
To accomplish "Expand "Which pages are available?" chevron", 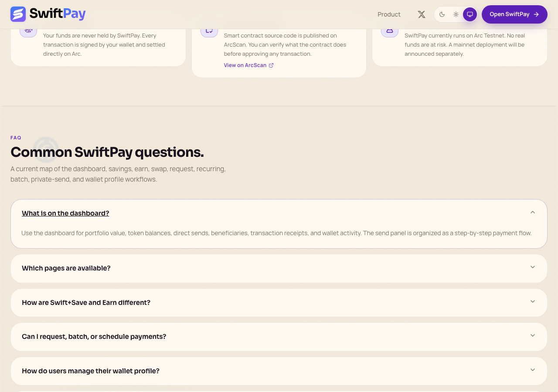I will [533, 267].
